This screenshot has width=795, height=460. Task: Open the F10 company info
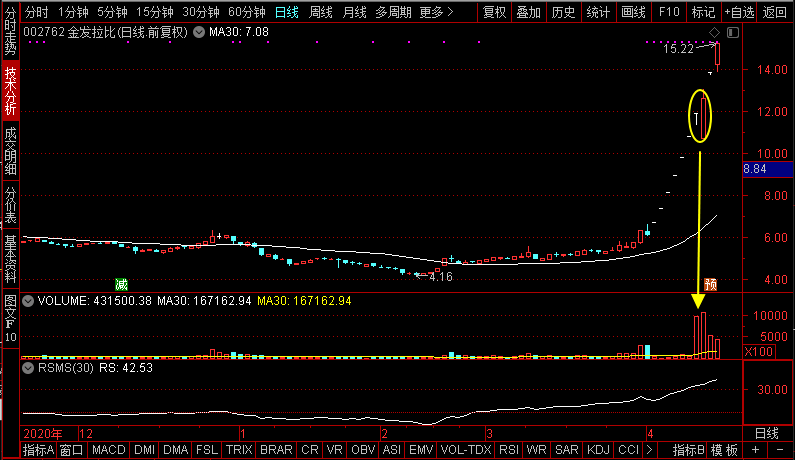tap(669, 12)
